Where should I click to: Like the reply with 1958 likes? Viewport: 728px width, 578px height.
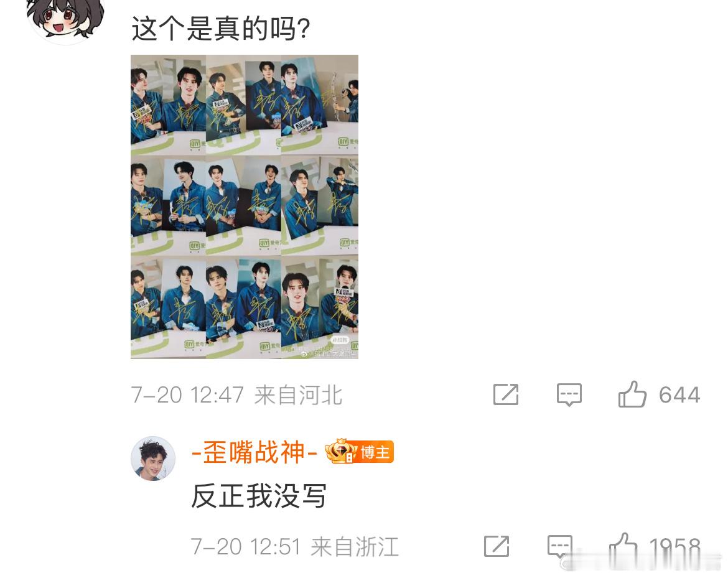623,546
